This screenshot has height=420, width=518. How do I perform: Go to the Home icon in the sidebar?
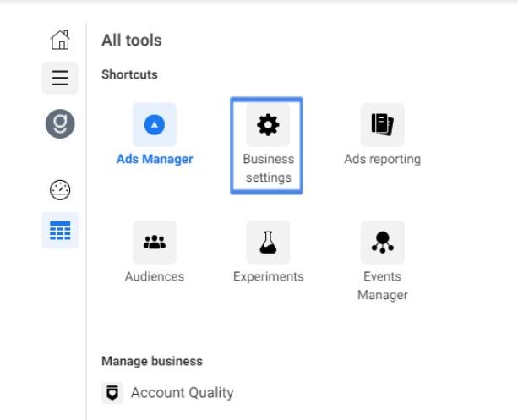pos(60,40)
